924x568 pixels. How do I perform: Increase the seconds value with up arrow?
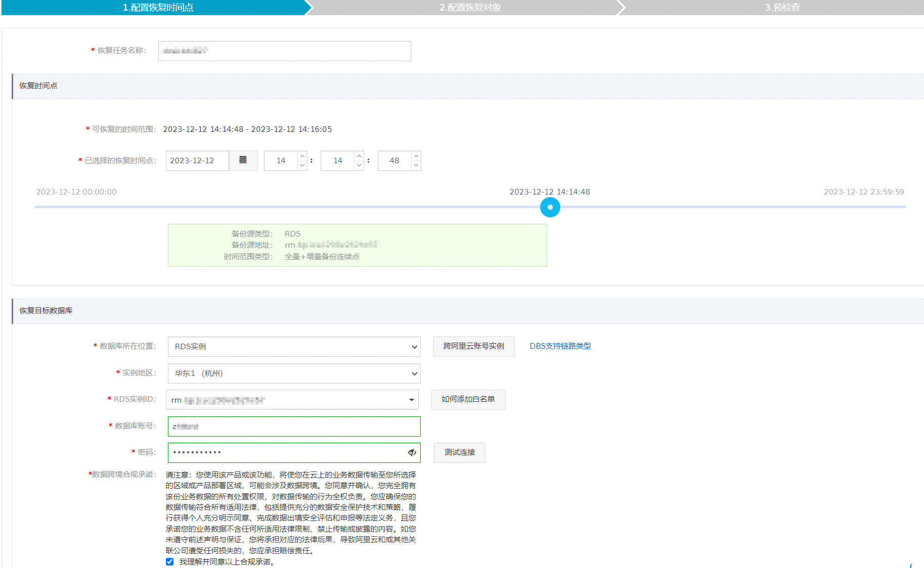coord(416,156)
